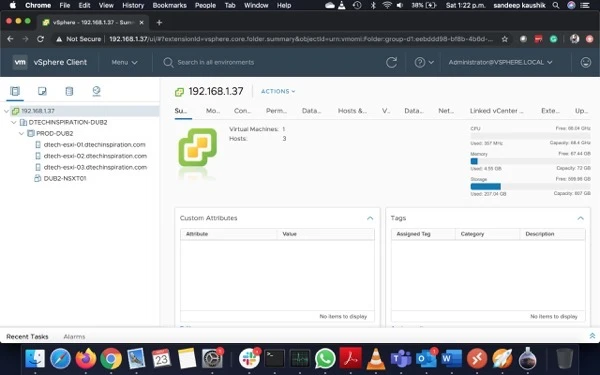Switch to the Linked vCenter tab
600x375 pixels.
pyautogui.click(x=496, y=111)
